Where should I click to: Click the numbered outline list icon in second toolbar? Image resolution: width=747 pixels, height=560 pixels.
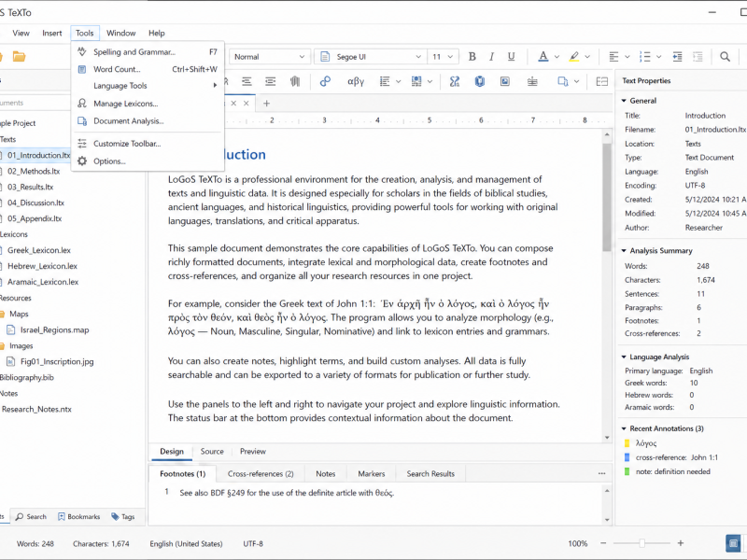coord(385,81)
